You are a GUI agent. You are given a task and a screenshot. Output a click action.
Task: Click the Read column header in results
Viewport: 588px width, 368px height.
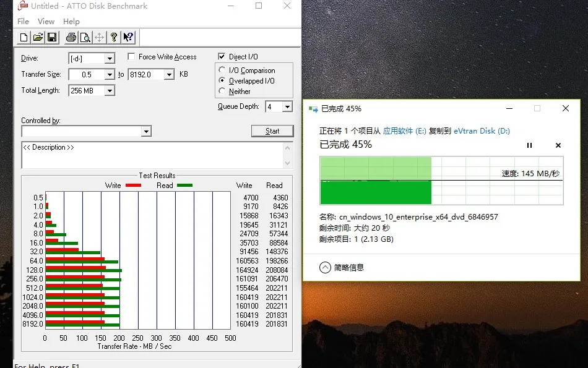(274, 186)
